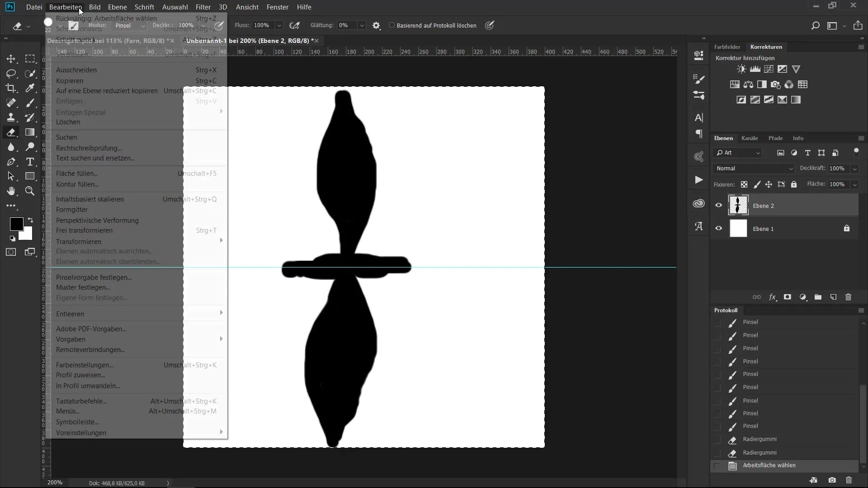This screenshot has height=488, width=868.
Task: Select the Eyedropper tool
Action: (x=30, y=88)
